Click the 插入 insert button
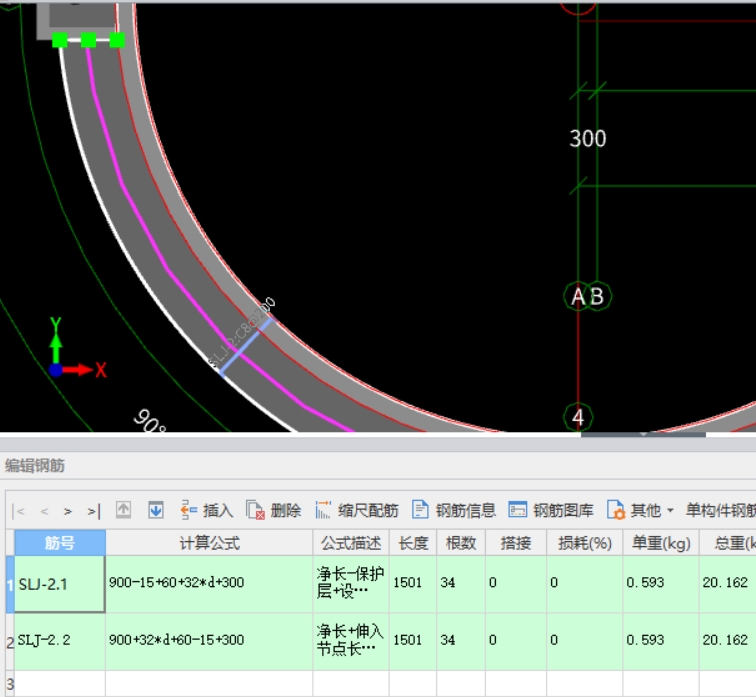The width and height of the screenshot is (756, 697). [207, 510]
